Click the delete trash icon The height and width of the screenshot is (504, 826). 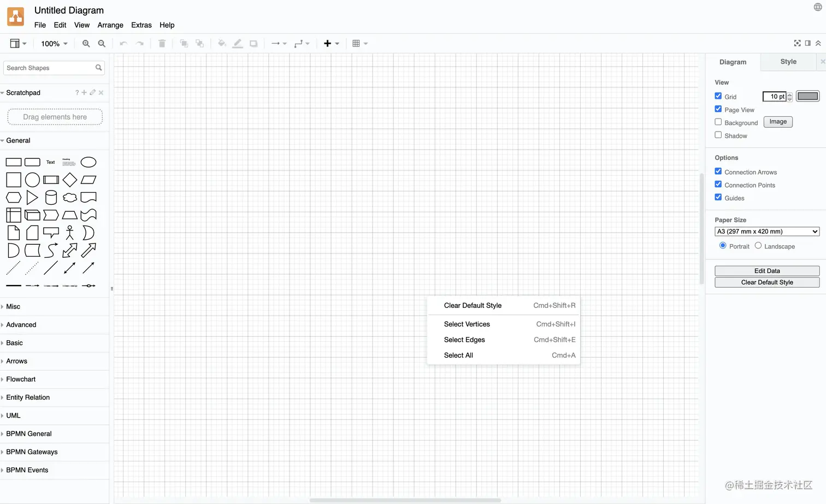(x=162, y=44)
